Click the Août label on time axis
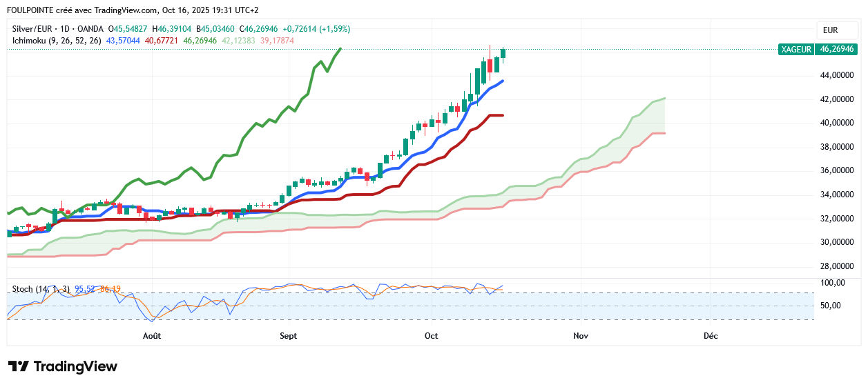This screenshot has height=387, width=868. [x=152, y=336]
